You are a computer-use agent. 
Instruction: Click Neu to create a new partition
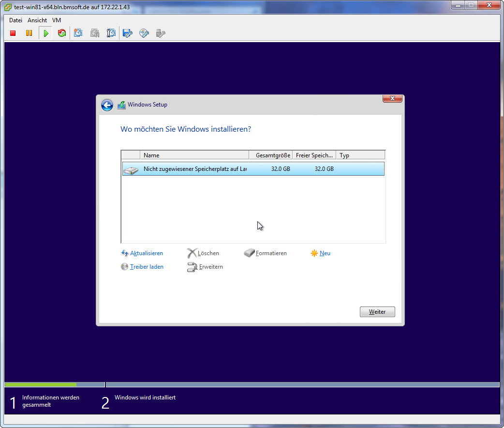[325, 253]
